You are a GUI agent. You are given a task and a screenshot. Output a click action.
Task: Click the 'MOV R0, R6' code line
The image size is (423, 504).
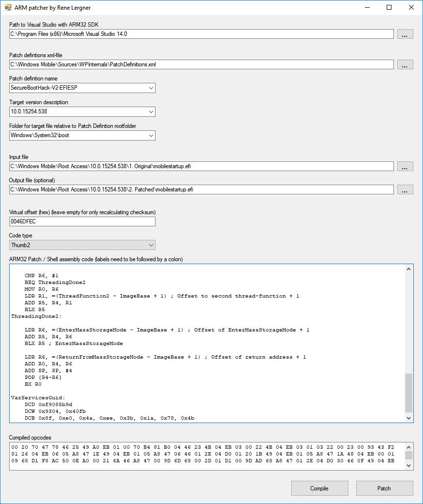click(42, 289)
